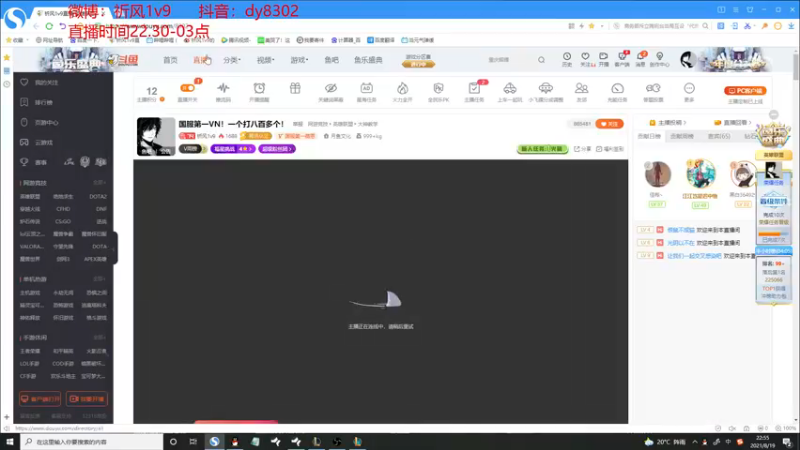
Task: Open 首页 in the Douyu navigation bar
Action: tap(170, 60)
